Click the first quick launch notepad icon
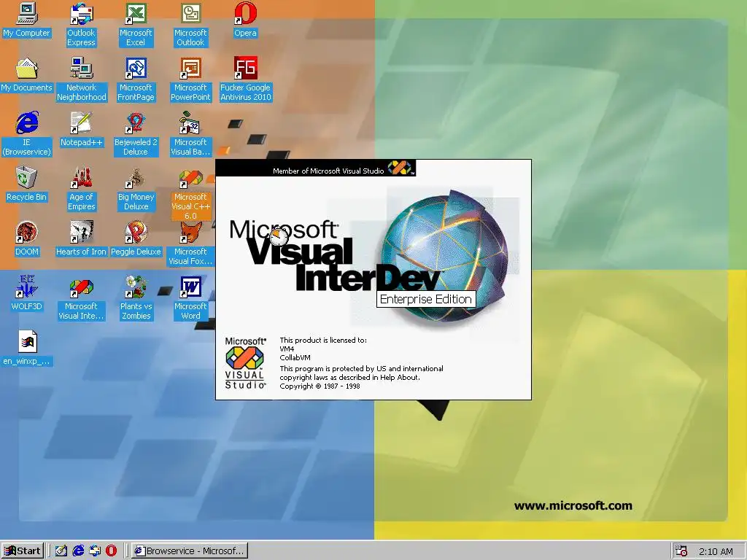The height and width of the screenshot is (560, 747). tap(61, 551)
